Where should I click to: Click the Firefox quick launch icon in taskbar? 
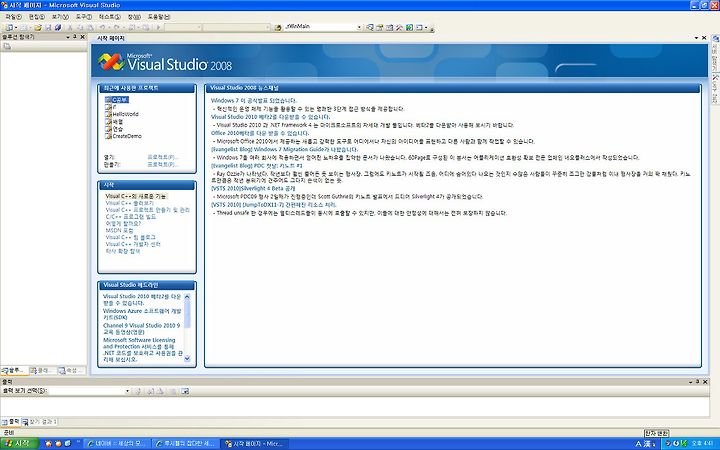48,444
